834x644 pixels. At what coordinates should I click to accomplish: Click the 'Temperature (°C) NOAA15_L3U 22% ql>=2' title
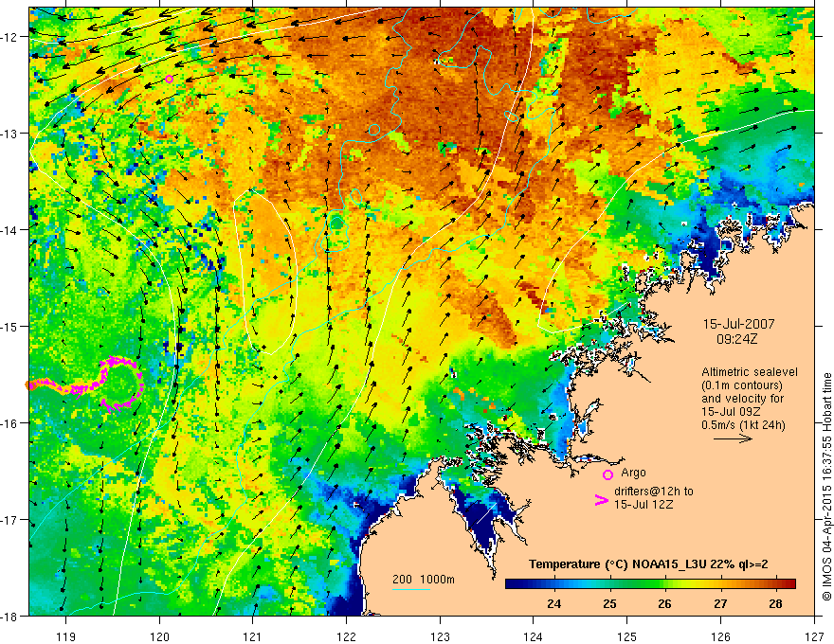(648, 564)
